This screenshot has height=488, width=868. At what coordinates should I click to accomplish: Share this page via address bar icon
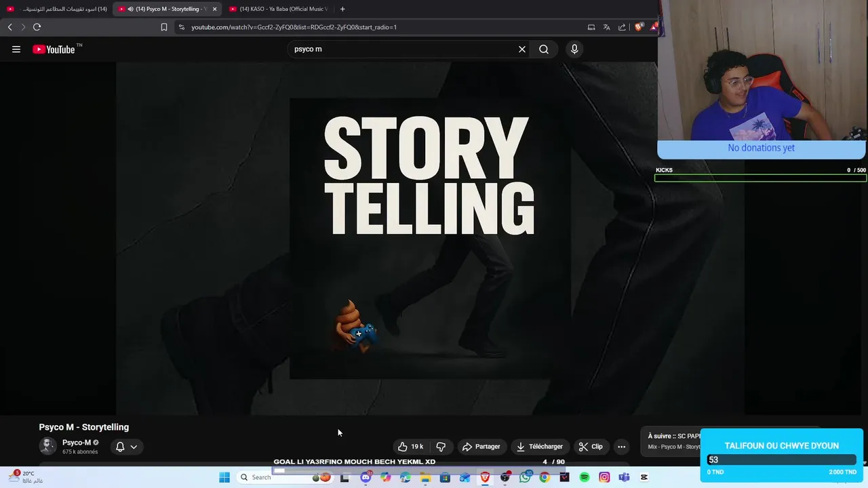click(622, 27)
